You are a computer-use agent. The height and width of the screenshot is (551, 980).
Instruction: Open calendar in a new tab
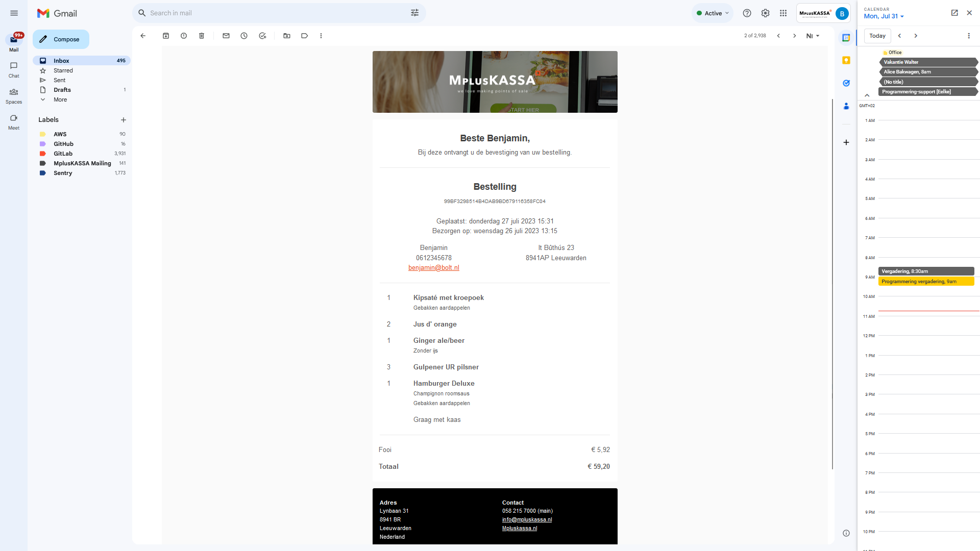pos(954,13)
